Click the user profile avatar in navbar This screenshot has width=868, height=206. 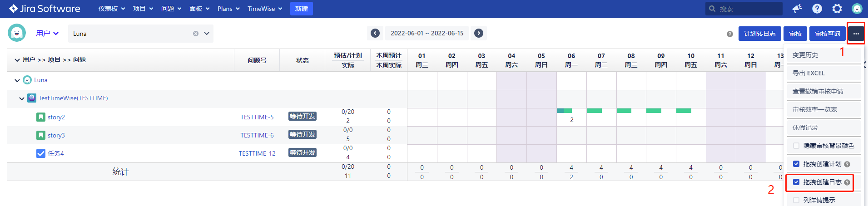click(857, 9)
